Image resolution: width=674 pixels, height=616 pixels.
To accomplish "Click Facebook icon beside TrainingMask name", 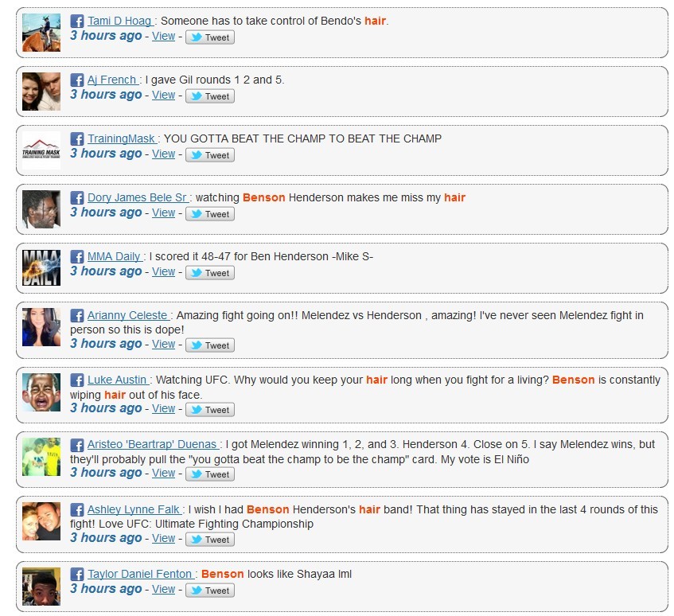I will click(x=77, y=139).
